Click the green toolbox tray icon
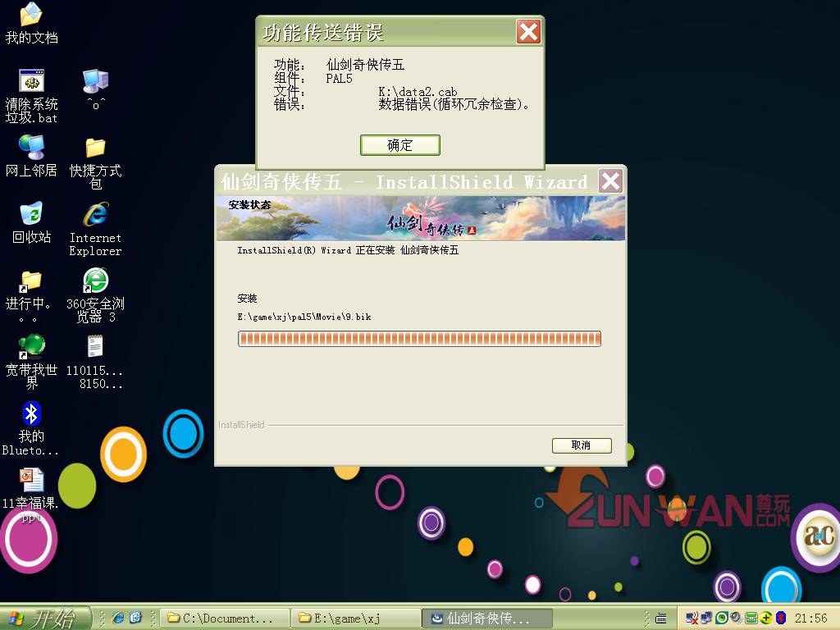The width and height of the screenshot is (840, 630). tap(751, 619)
